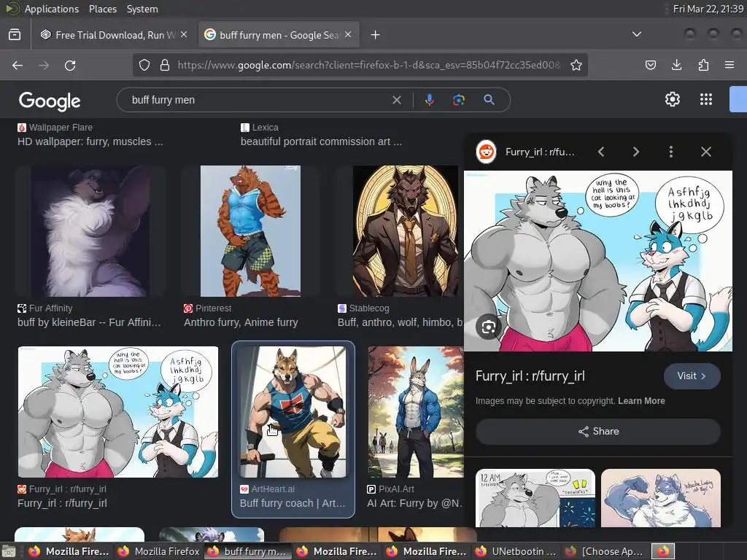Open the blue wolf related thumbnail
Image resolution: width=747 pixels, height=560 pixels.
(x=661, y=498)
